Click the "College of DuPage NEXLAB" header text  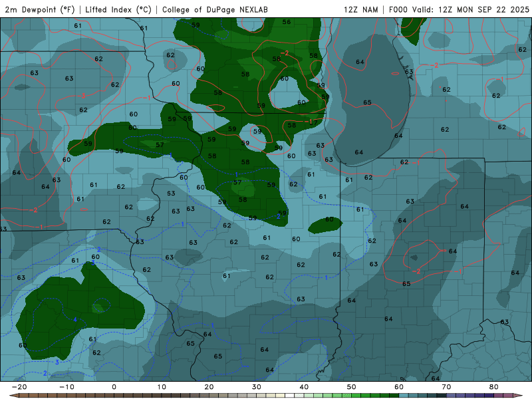click(x=215, y=9)
